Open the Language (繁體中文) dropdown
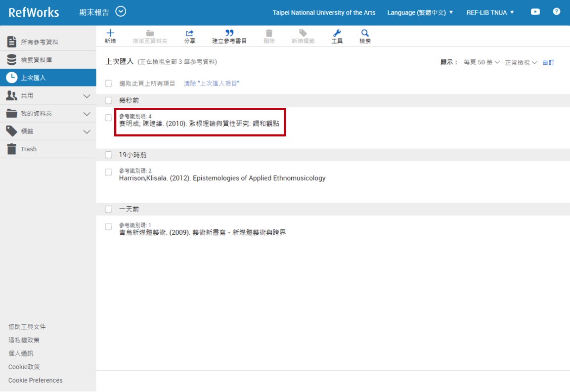Screen dimensions: 570x392 click(420, 12)
